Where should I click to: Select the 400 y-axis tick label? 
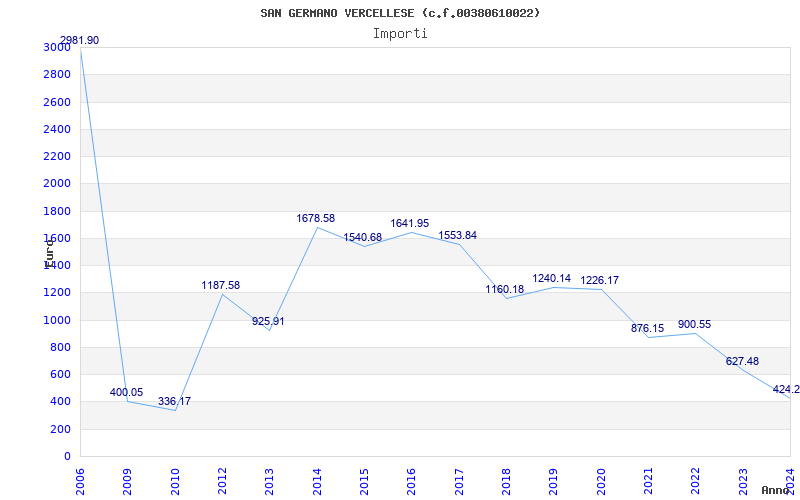click(60, 402)
